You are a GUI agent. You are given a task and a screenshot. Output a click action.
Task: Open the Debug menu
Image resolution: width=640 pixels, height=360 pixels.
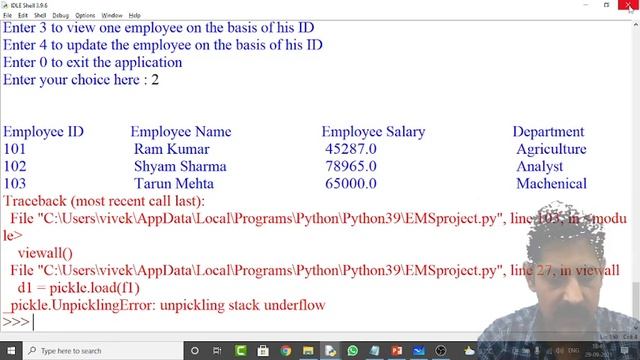point(60,16)
